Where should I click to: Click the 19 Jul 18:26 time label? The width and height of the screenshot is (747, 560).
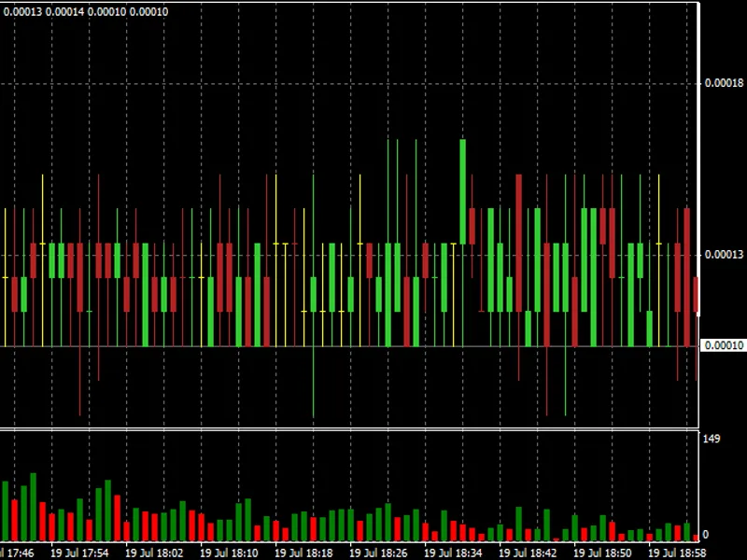tap(379, 553)
